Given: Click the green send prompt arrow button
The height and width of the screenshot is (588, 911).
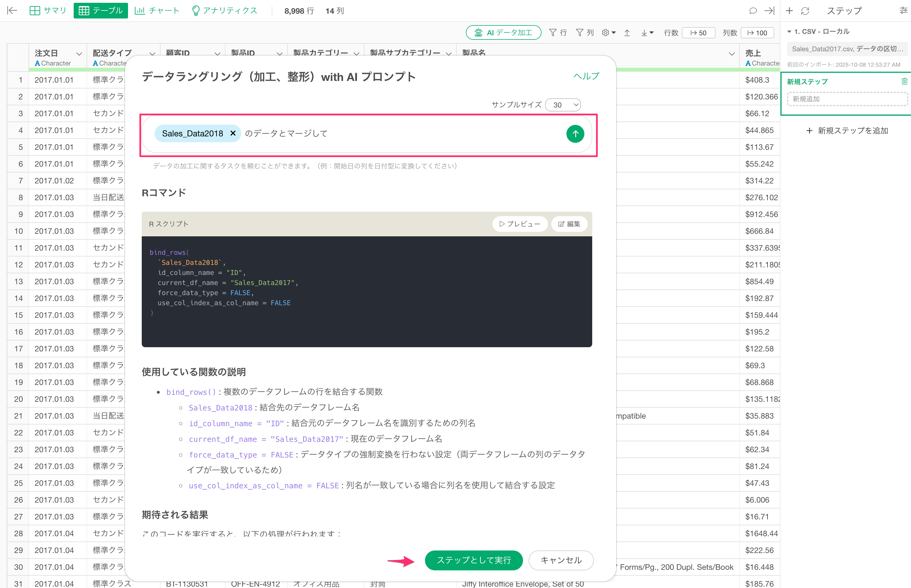Looking at the screenshot, I should click(575, 134).
